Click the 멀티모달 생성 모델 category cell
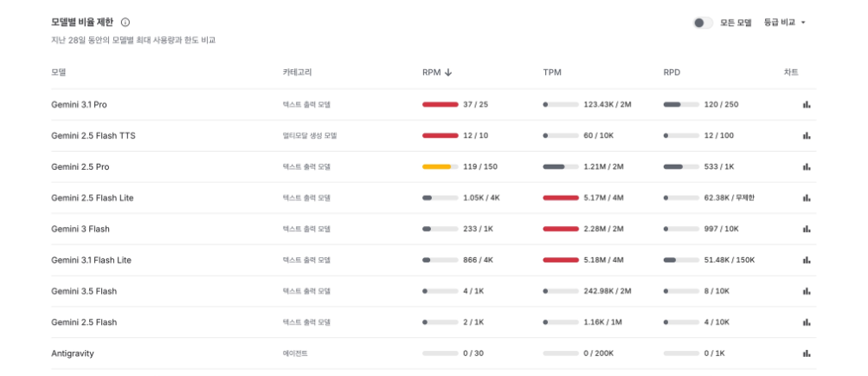Screen dimensions: 868x376 click(x=310, y=135)
